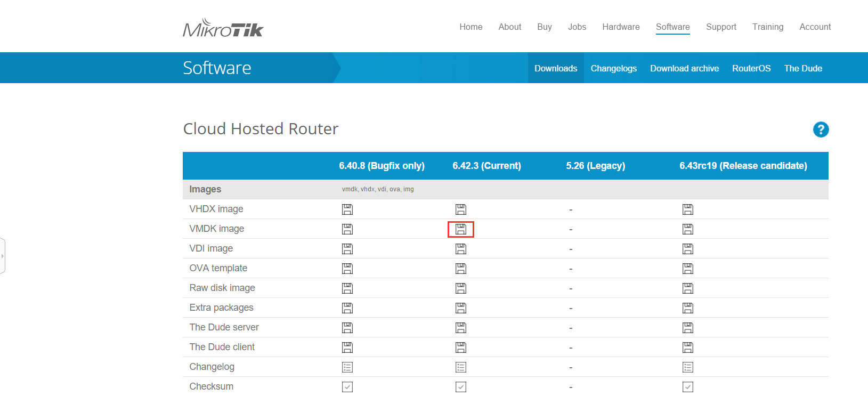This screenshot has width=868, height=420.
Task: View the Checksum for 6.43rc19 Release candidate
Action: (x=688, y=387)
